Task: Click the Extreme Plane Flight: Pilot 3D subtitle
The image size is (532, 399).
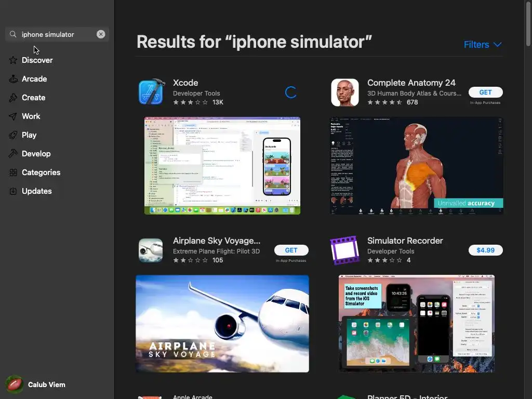Action: pyautogui.click(x=217, y=251)
